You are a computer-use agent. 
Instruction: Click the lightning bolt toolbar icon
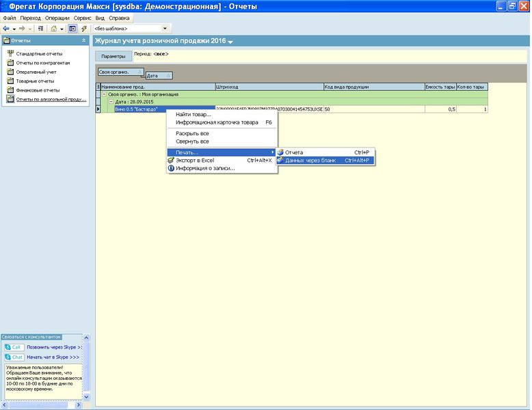pyautogui.click(x=84, y=29)
